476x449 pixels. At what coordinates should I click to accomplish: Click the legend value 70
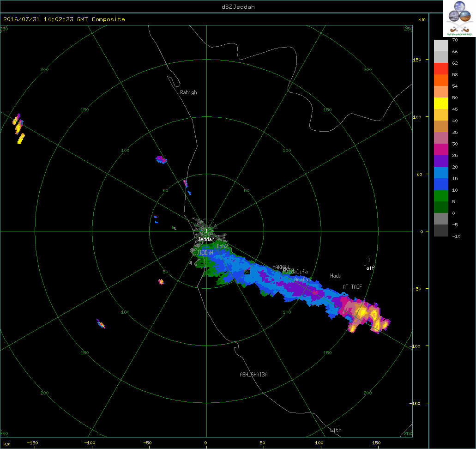pos(455,40)
